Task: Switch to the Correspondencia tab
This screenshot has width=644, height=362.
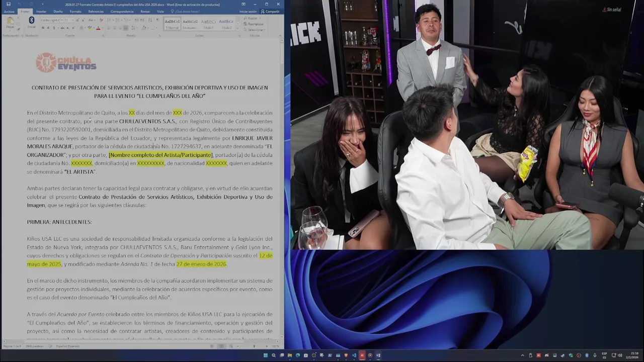Action: 122,12
